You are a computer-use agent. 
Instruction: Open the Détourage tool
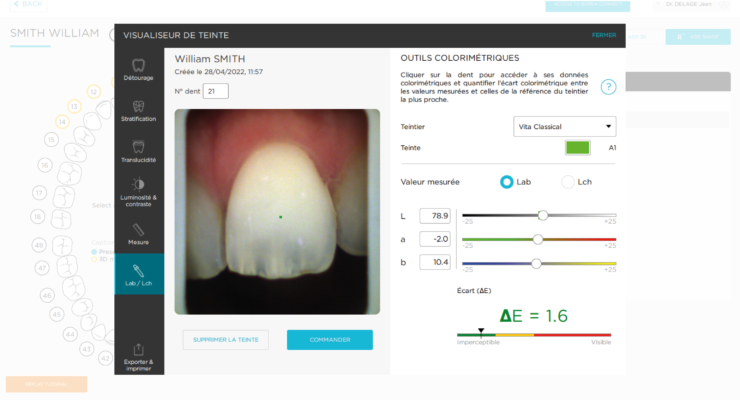pyautogui.click(x=138, y=69)
